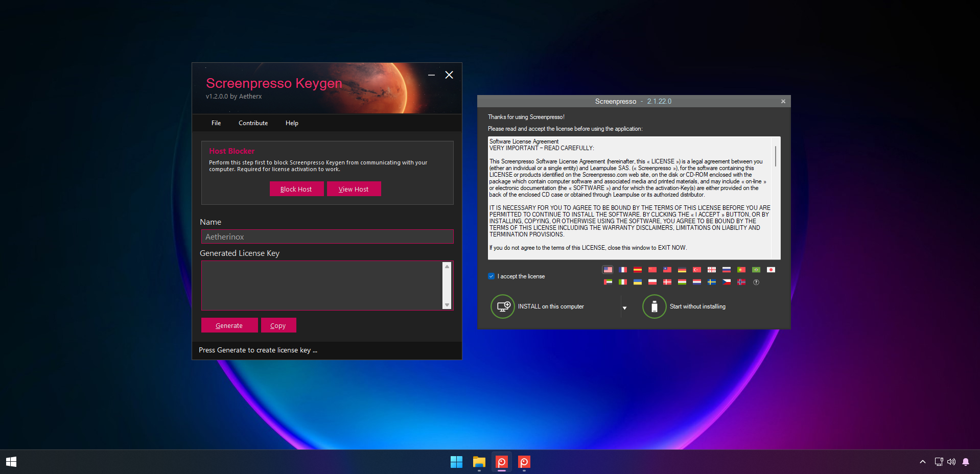The image size is (980, 474).
Task: Select the China flag language
Action: point(652,270)
